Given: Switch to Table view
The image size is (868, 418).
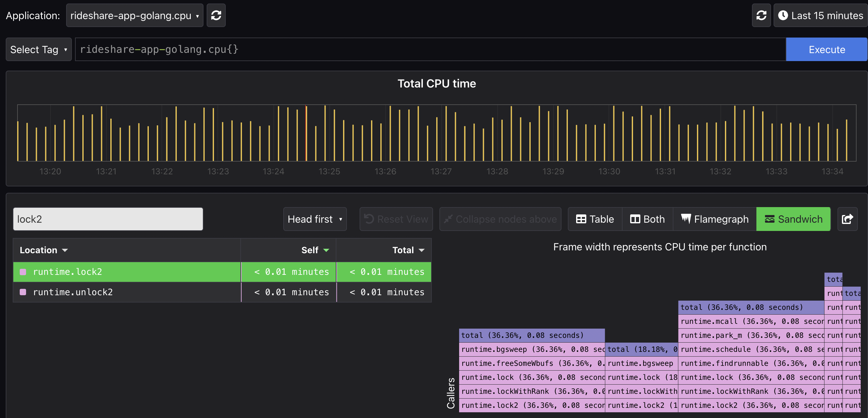Looking at the screenshot, I should click(595, 219).
